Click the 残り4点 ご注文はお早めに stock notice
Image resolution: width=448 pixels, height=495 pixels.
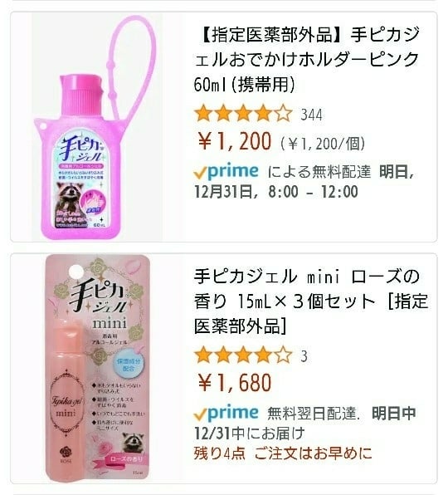[x=283, y=453]
